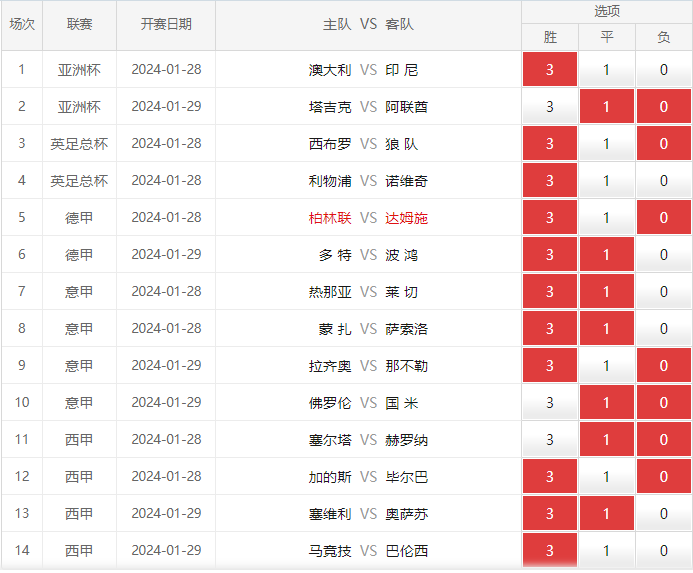Image resolution: width=693 pixels, height=573 pixels.
Task: Select draw option 1 for 拉齐奥 VS 那不勒
Action: click(x=606, y=366)
